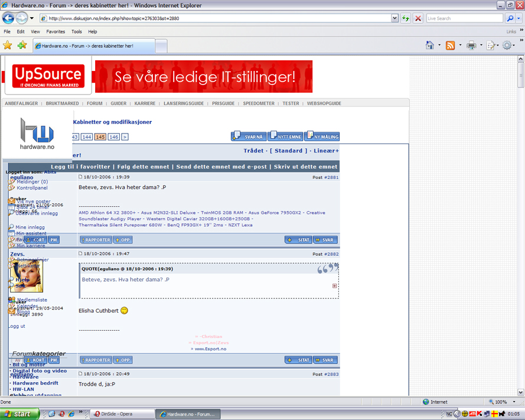
Task: Open a new blank tab
Action: click(x=161, y=46)
